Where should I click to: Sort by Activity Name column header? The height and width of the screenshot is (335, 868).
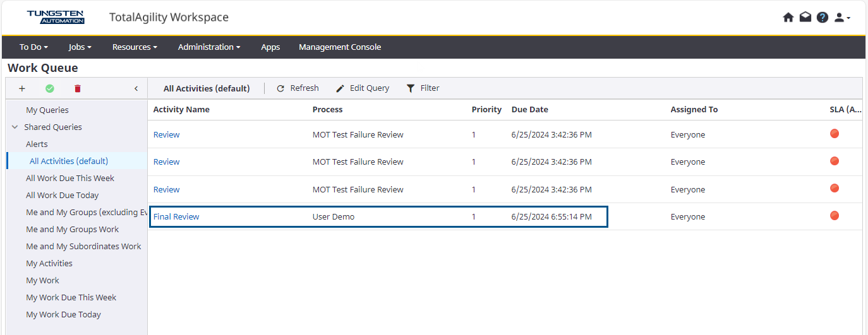point(181,109)
